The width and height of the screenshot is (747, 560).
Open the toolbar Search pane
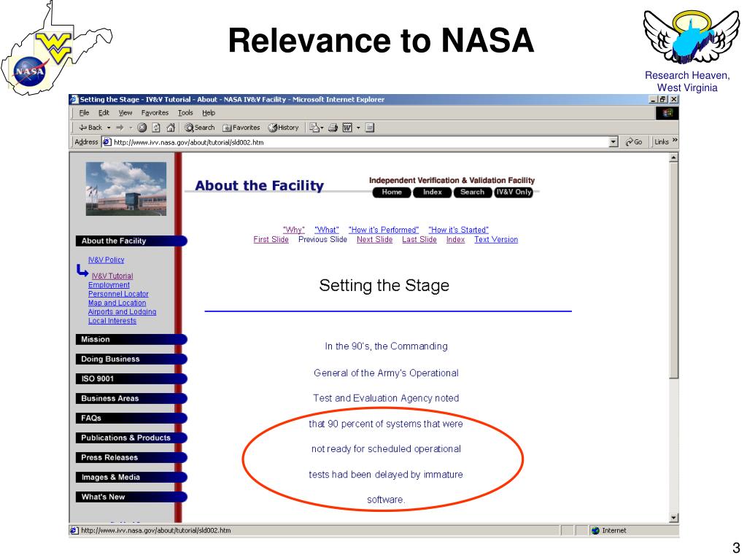click(x=200, y=128)
